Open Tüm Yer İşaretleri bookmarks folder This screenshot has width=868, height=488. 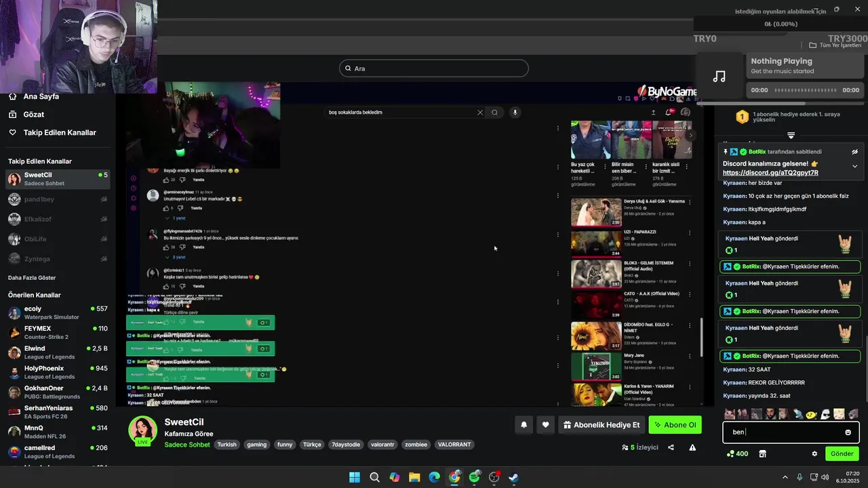[x=835, y=45]
